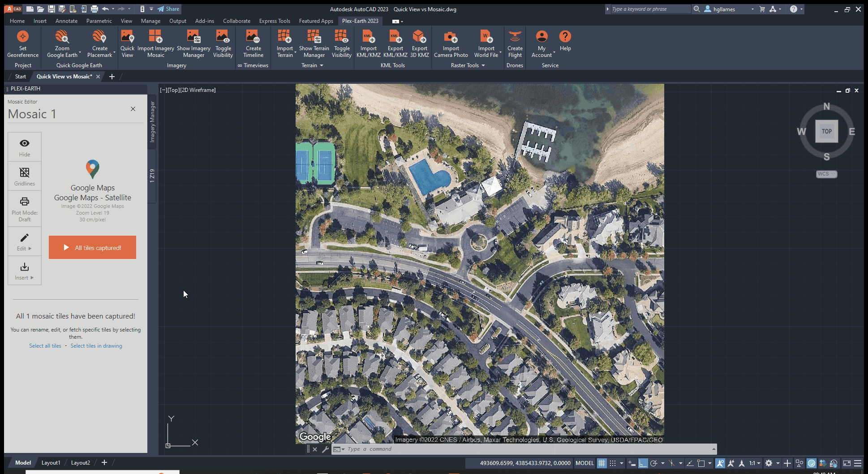This screenshot has height=474, width=868.
Task: Click Import KML/KMZ tool
Action: tap(369, 44)
